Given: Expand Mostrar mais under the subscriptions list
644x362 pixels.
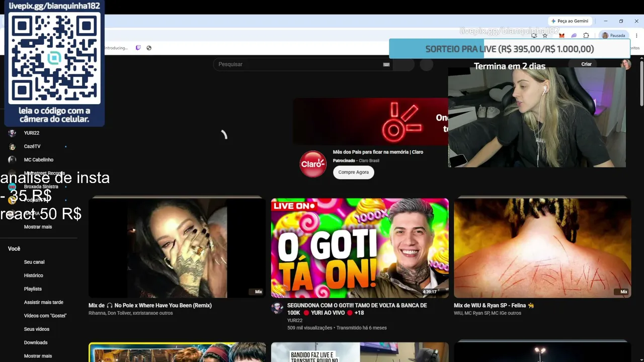Looking at the screenshot, I should point(38,227).
